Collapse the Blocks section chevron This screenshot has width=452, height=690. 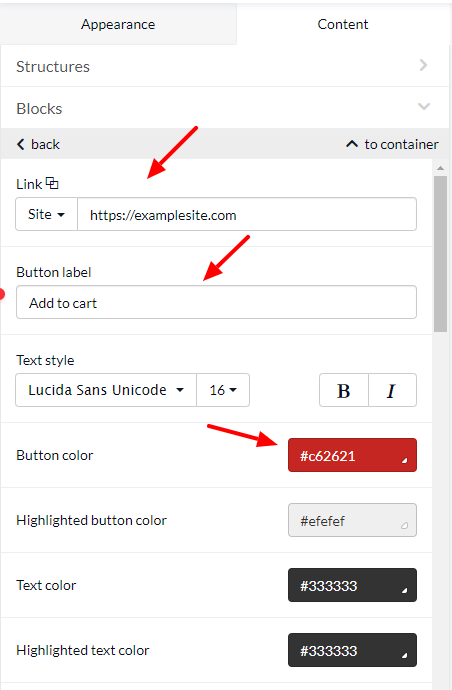424,106
